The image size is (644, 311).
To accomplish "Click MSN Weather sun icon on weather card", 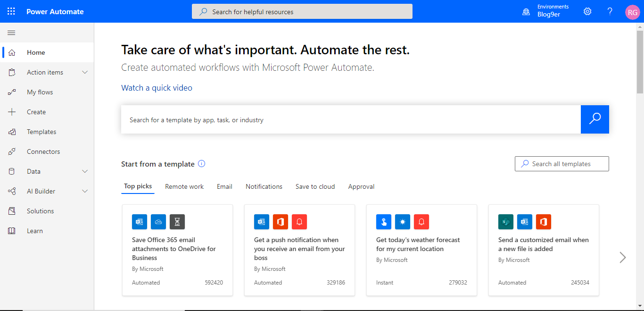I will point(403,222).
